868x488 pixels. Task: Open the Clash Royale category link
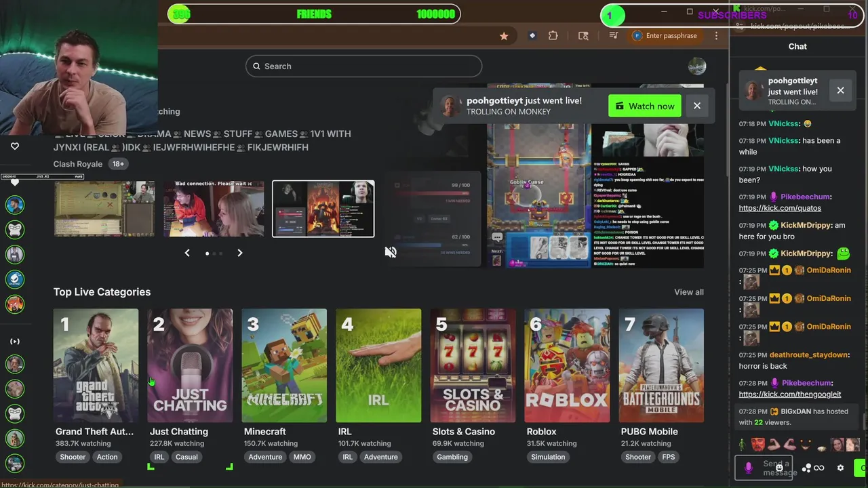(x=78, y=164)
